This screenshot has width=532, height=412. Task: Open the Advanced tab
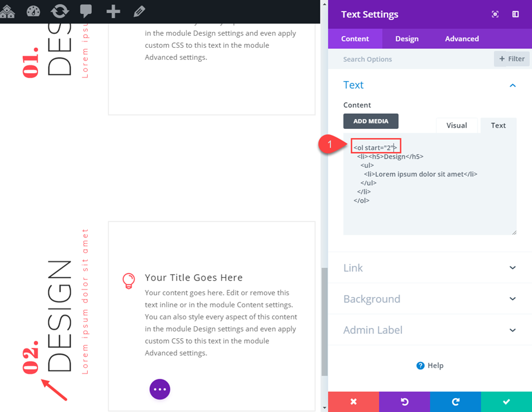(x=461, y=38)
